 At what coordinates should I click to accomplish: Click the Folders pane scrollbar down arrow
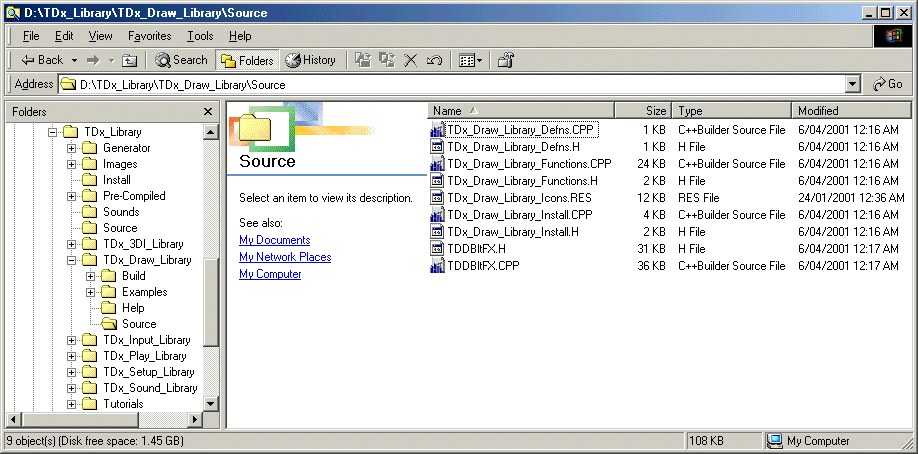tap(211, 403)
